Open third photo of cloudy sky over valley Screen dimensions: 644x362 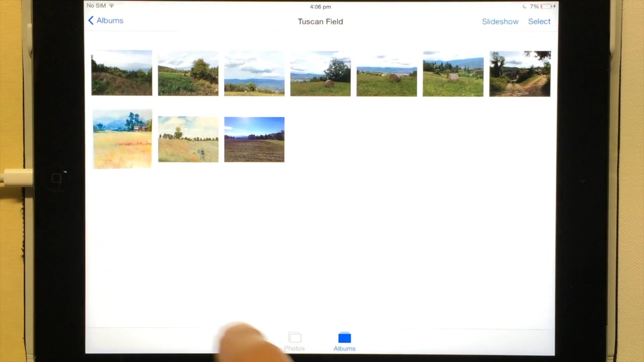254,73
